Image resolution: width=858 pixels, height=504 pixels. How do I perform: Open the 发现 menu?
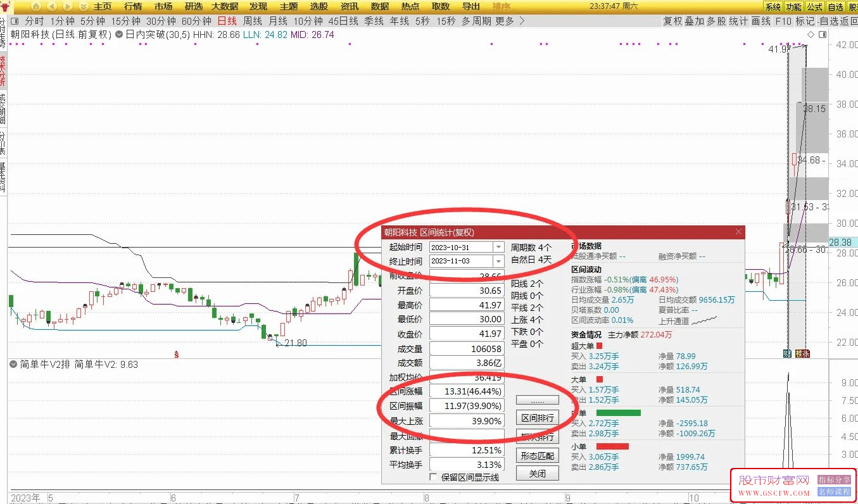258,6
